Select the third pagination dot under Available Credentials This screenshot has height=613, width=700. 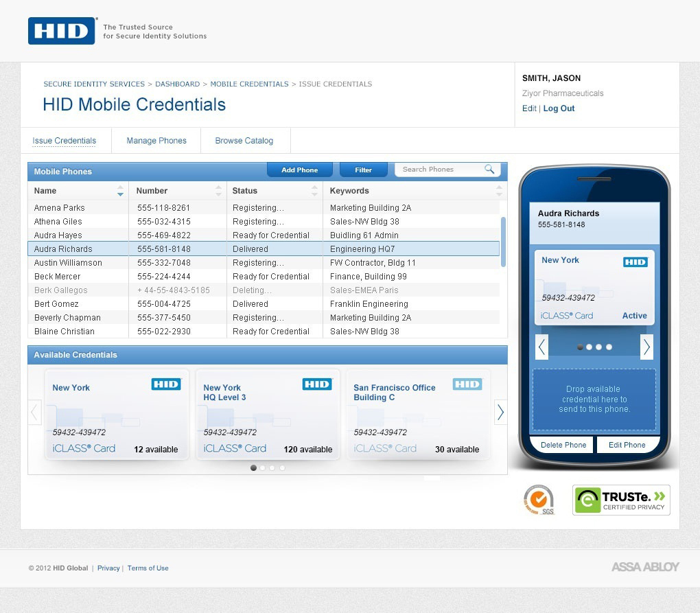click(x=272, y=467)
